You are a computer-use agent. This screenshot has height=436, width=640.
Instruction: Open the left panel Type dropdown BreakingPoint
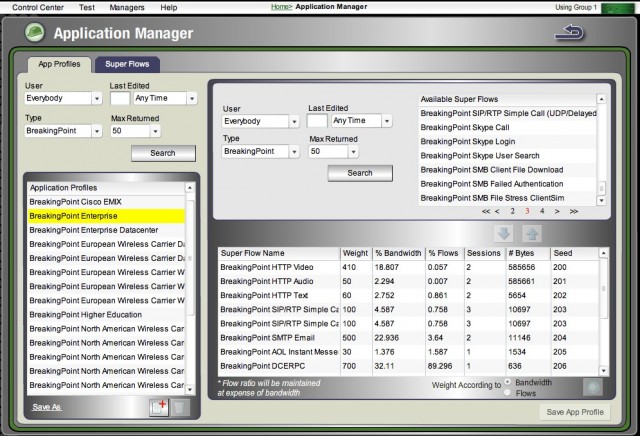coord(63,131)
